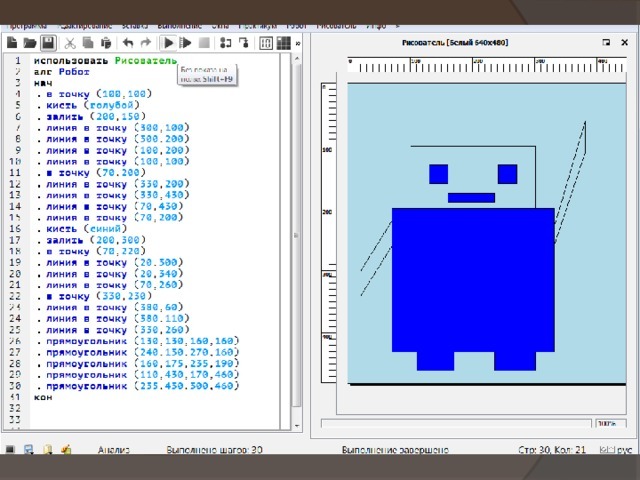Run the program step by step
The width and height of the screenshot is (640, 480).
186,43
